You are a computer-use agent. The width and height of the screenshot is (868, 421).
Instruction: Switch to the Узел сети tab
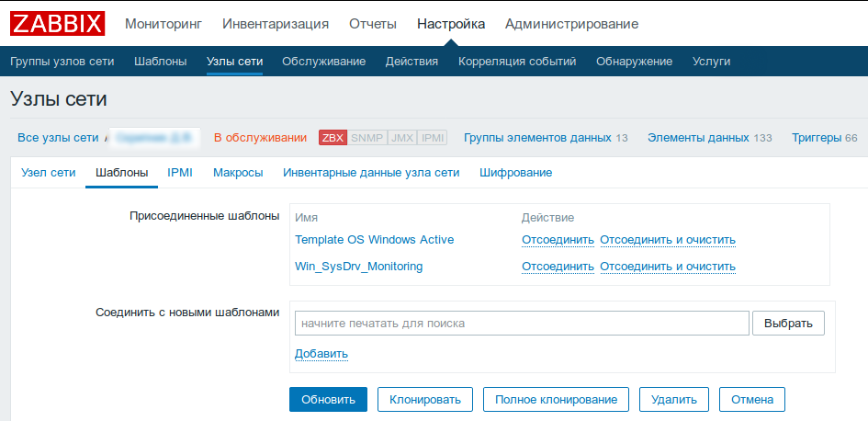(48, 173)
